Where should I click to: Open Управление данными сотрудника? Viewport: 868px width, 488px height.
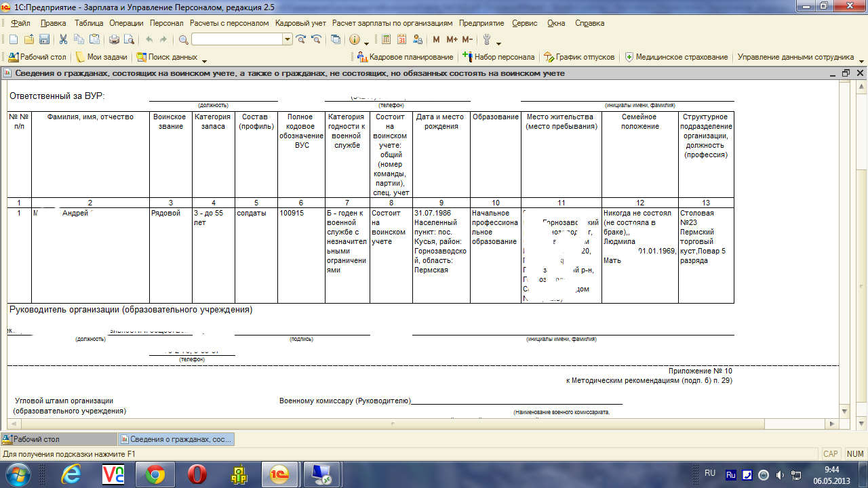point(795,57)
